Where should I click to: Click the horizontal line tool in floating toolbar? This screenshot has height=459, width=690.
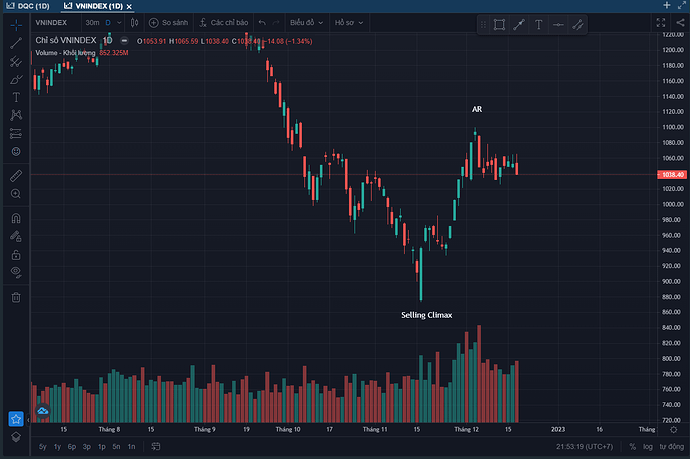(x=558, y=25)
